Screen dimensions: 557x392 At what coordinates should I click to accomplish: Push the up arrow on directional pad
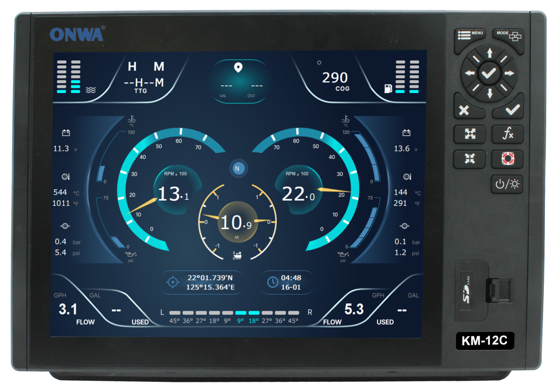point(490,53)
